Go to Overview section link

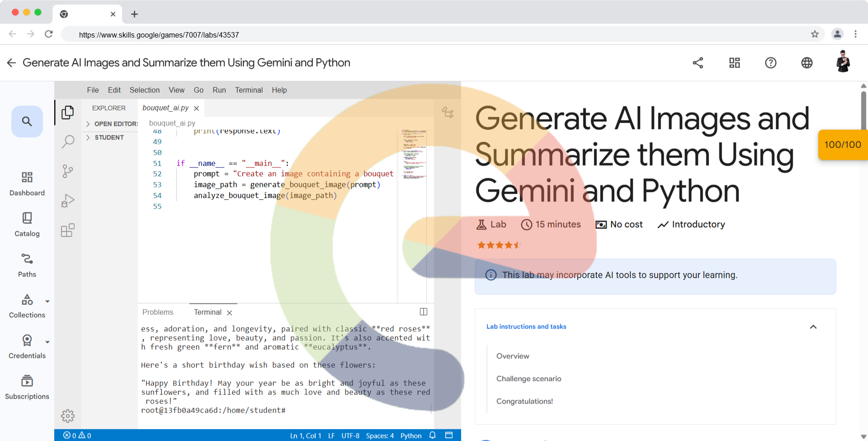513,356
